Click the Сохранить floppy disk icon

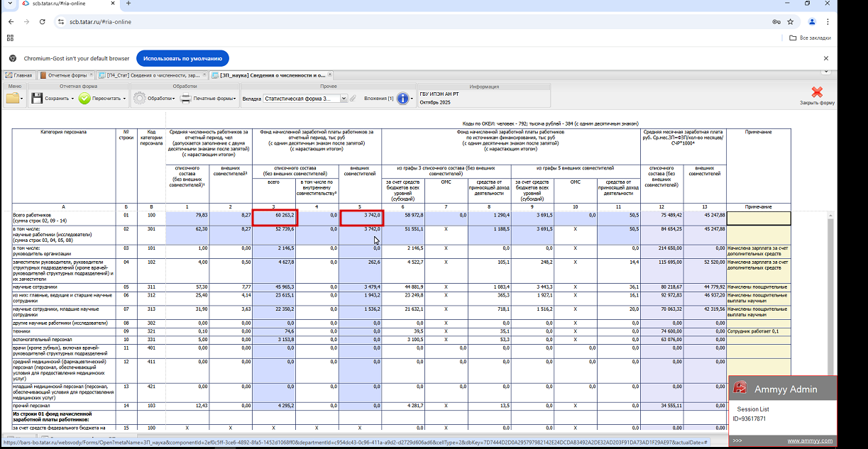(36, 99)
